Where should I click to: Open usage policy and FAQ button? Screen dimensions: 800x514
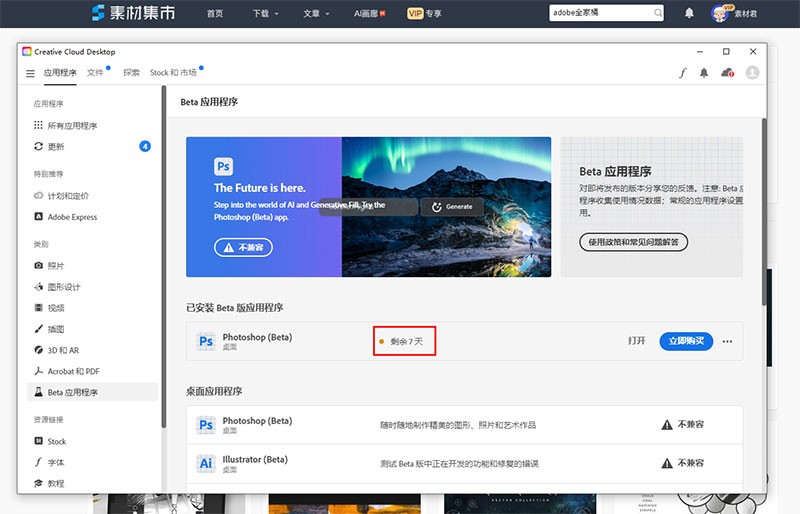pyautogui.click(x=633, y=242)
